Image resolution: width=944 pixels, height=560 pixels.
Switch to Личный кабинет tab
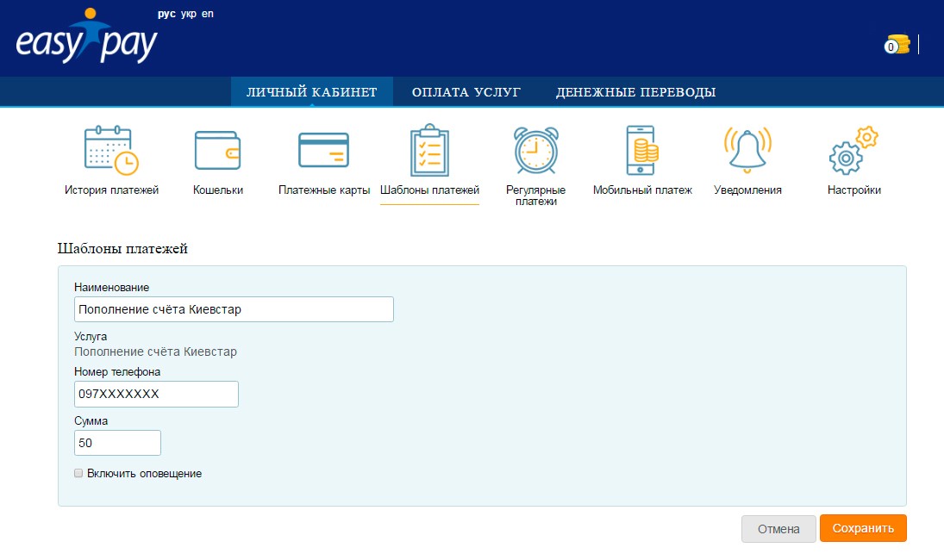coord(312,92)
